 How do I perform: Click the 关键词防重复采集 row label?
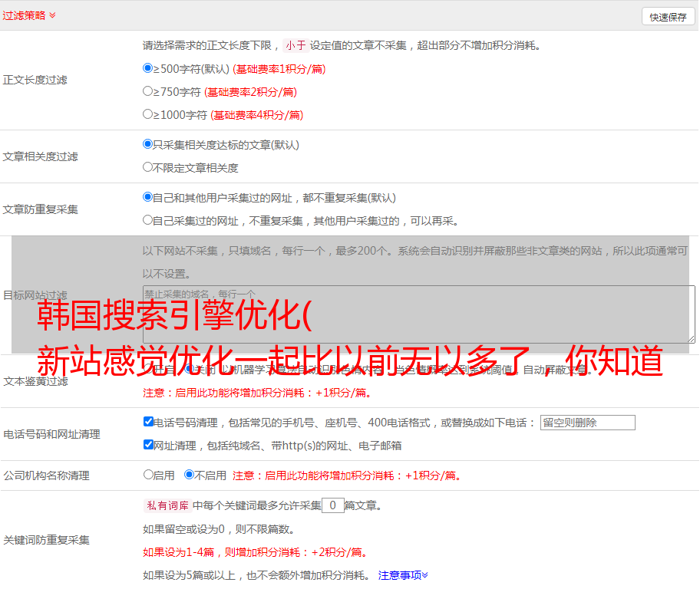point(46,541)
